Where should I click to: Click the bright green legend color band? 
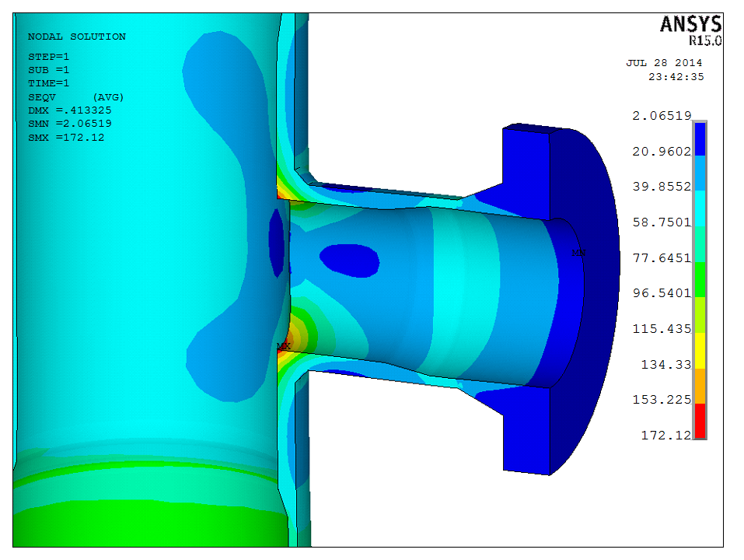(700, 279)
